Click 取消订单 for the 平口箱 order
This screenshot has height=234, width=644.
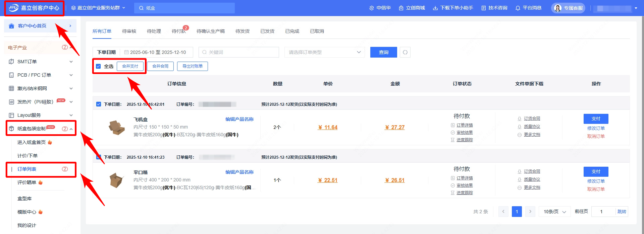tap(596, 189)
